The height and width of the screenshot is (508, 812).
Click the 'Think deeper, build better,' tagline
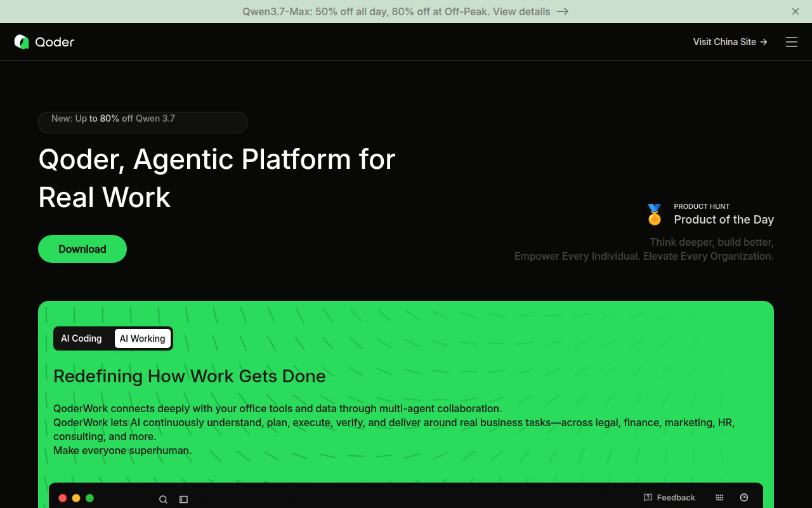click(x=712, y=242)
